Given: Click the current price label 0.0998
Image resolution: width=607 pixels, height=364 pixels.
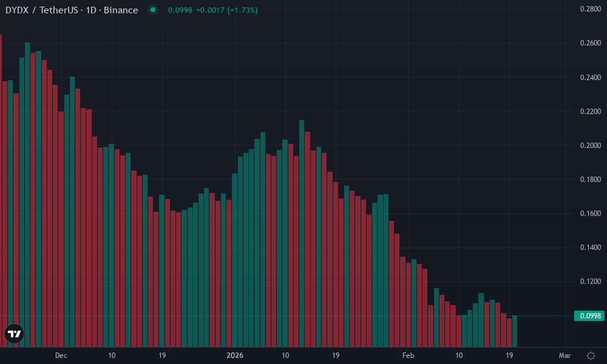Looking at the screenshot, I should point(589,315).
